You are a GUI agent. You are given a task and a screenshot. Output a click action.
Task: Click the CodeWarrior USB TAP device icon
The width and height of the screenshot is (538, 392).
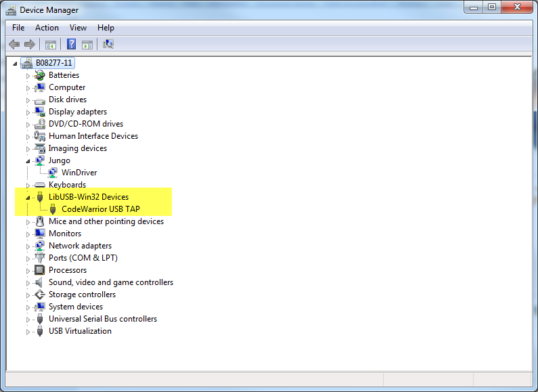coord(53,209)
